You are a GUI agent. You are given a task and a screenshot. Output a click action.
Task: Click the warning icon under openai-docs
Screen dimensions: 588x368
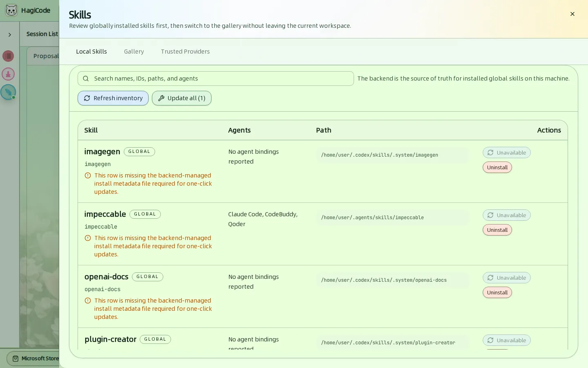[x=88, y=301]
